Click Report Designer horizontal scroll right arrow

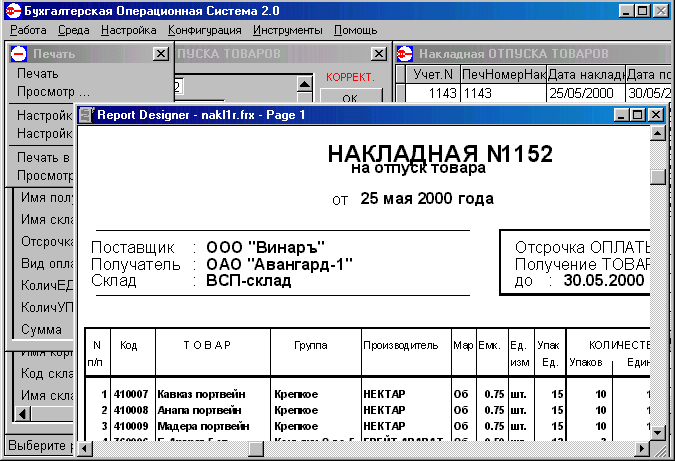point(642,449)
